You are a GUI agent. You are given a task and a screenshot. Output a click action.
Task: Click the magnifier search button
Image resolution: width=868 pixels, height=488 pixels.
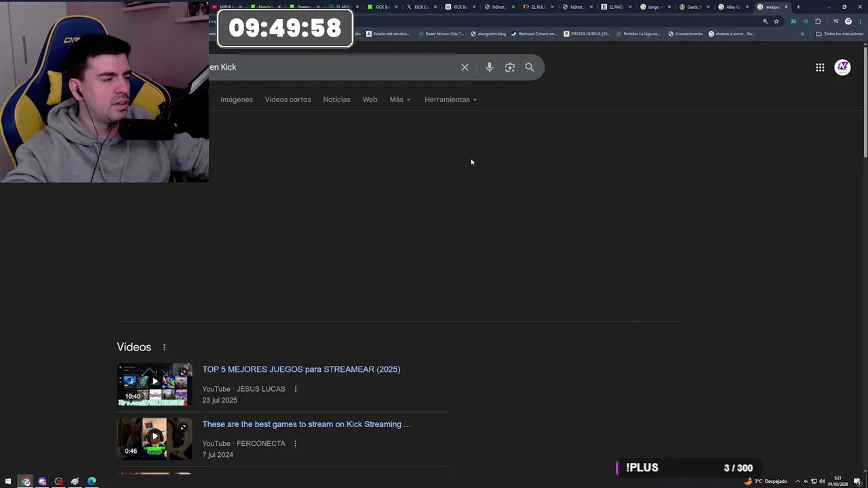coord(530,67)
